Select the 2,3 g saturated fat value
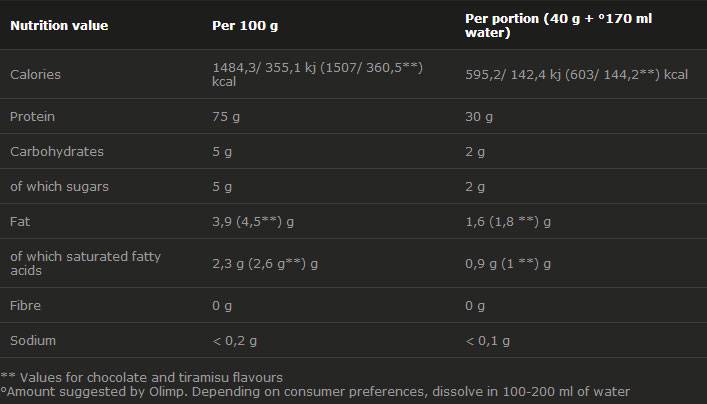This screenshot has width=707, height=404. pyautogui.click(x=264, y=264)
